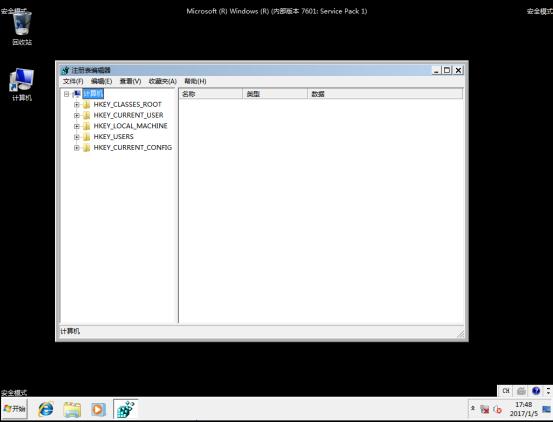The image size is (553, 422).
Task: Expand the HKEY_CURRENT_USER key
Action: tap(77, 115)
